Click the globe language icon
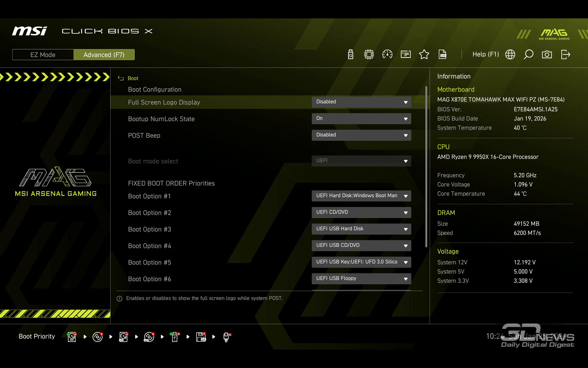This screenshot has width=588, height=368. [x=510, y=55]
